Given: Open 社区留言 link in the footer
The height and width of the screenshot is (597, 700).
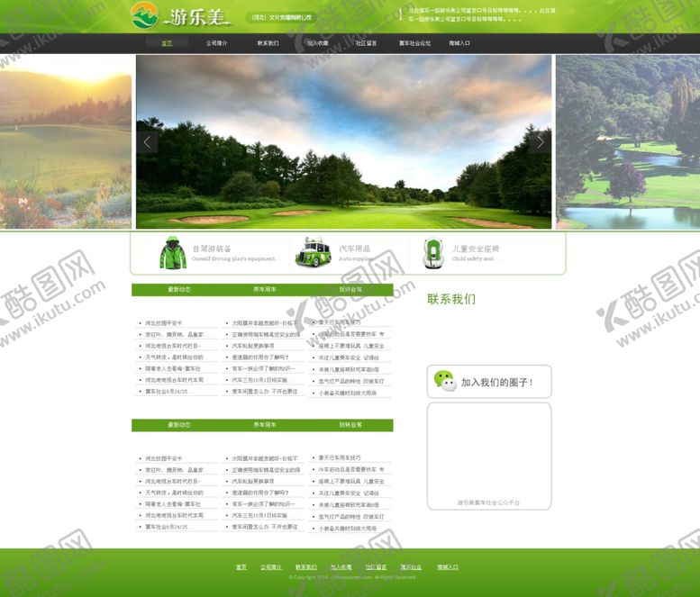Looking at the screenshot, I should point(376,567).
